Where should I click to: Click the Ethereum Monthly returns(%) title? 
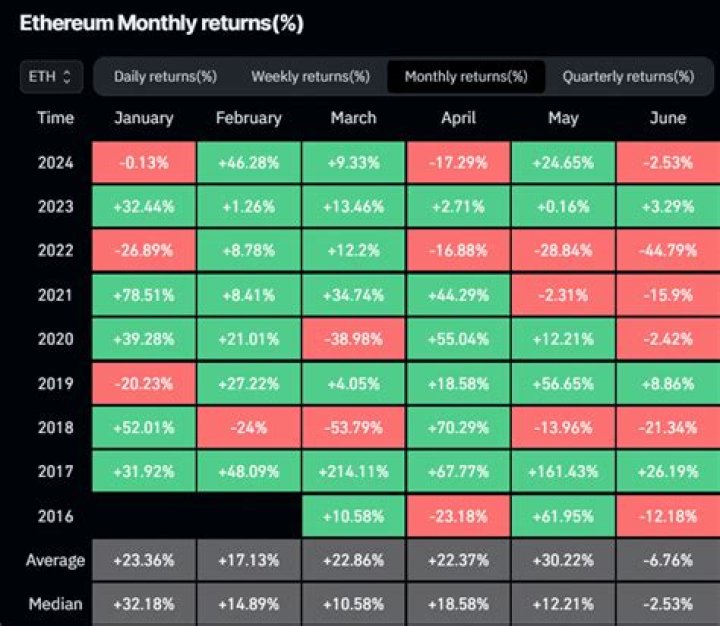click(161, 23)
